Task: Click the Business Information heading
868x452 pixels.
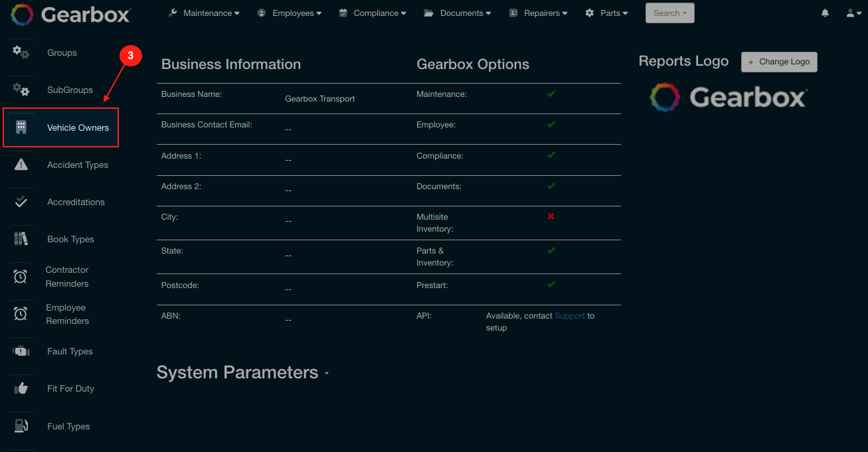Action: coord(231,64)
